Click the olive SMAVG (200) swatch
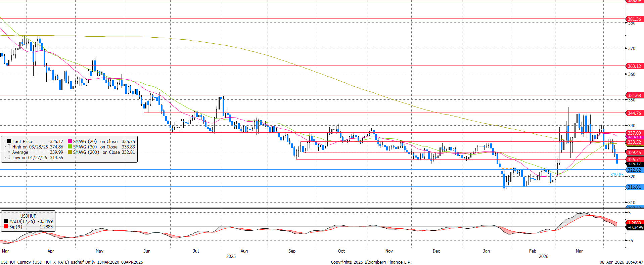The height and width of the screenshot is (265, 644). (x=70, y=152)
